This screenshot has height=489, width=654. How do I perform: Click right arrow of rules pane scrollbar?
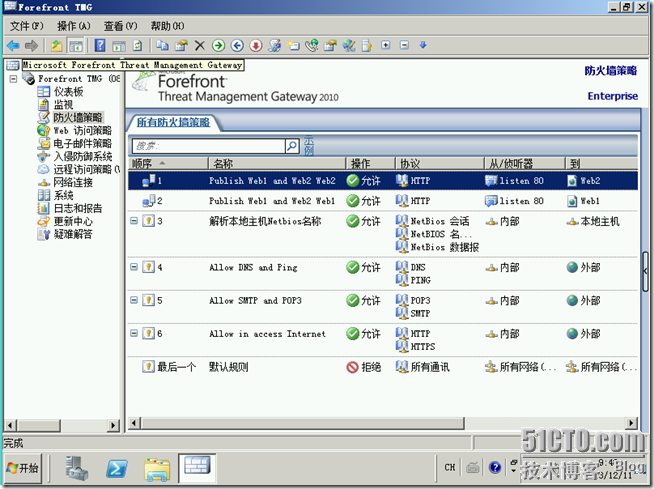click(631, 423)
